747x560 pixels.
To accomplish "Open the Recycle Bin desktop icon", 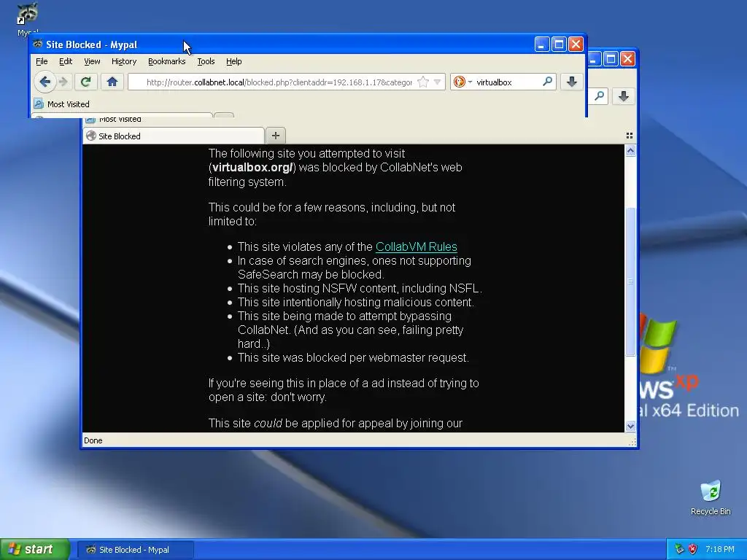I will tap(711, 498).
